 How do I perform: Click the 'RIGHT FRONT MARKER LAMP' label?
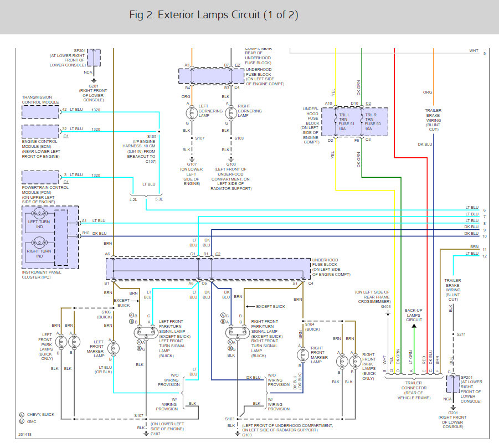319,355
